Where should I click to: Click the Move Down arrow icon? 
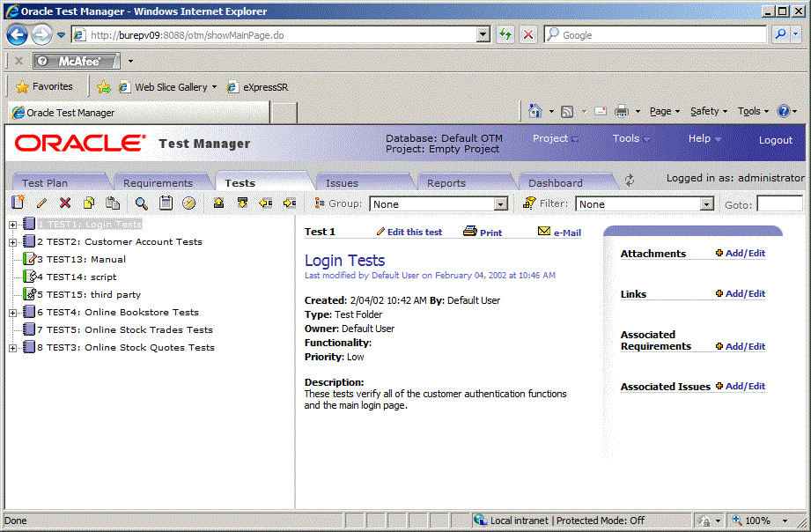coord(242,203)
